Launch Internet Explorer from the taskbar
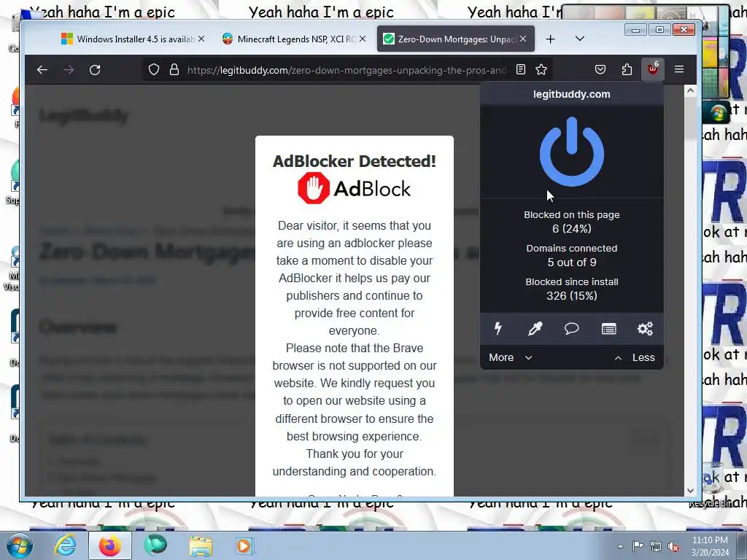This screenshot has height=560, width=747. click(64, 545)
